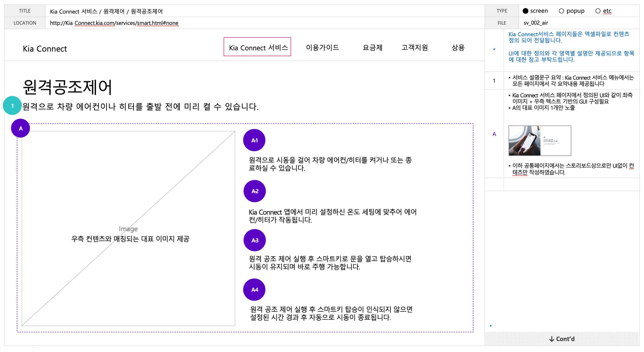
Task: Click the blue asterisk note marker
Action: point(494,50)
